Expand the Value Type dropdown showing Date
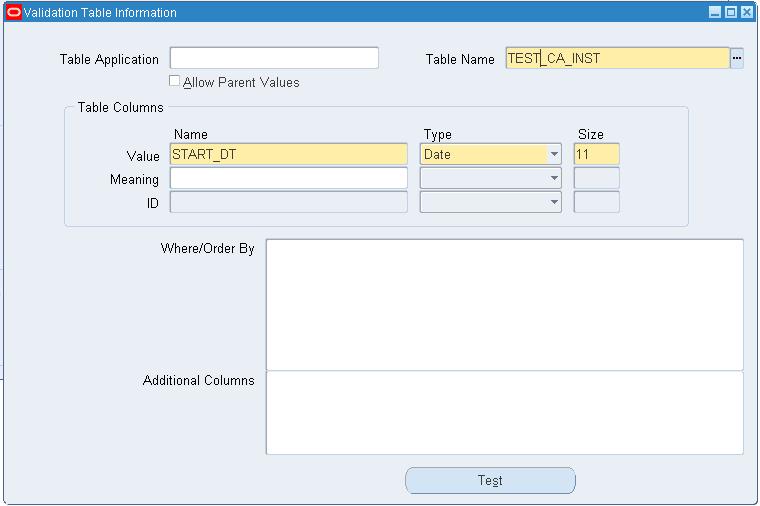The width and height of the screenshot is (760, 506). pos(554,154)
